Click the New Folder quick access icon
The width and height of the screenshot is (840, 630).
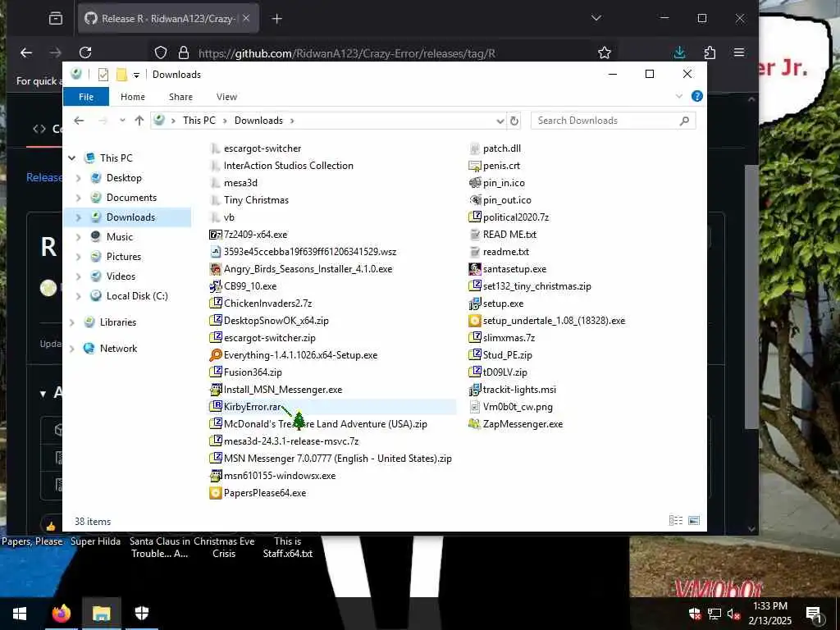point(121,75)
